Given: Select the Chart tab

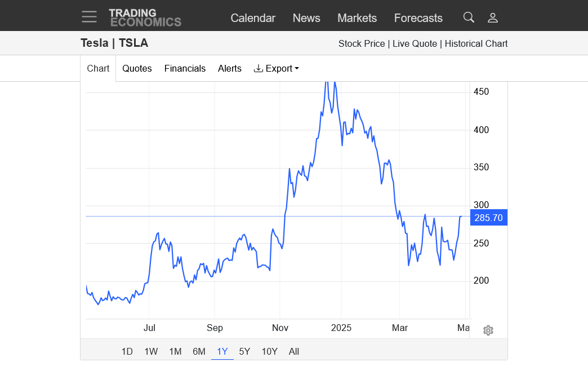Looking at the screenshot, I should 98,68.
